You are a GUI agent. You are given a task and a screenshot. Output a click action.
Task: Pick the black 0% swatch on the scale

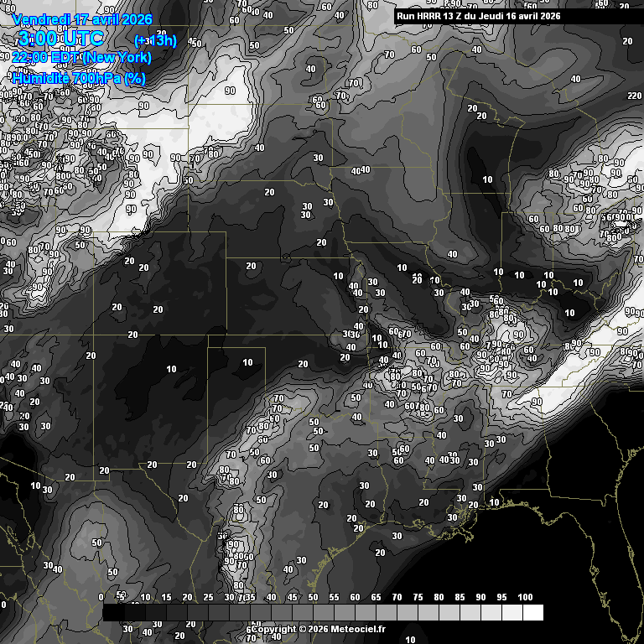coord(113,613)
